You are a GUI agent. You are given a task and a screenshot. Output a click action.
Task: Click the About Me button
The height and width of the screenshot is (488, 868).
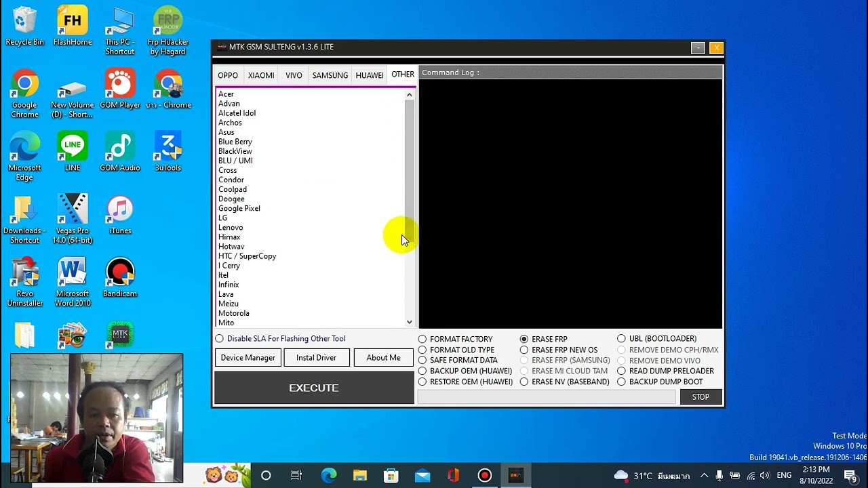(x=383, y=358)
